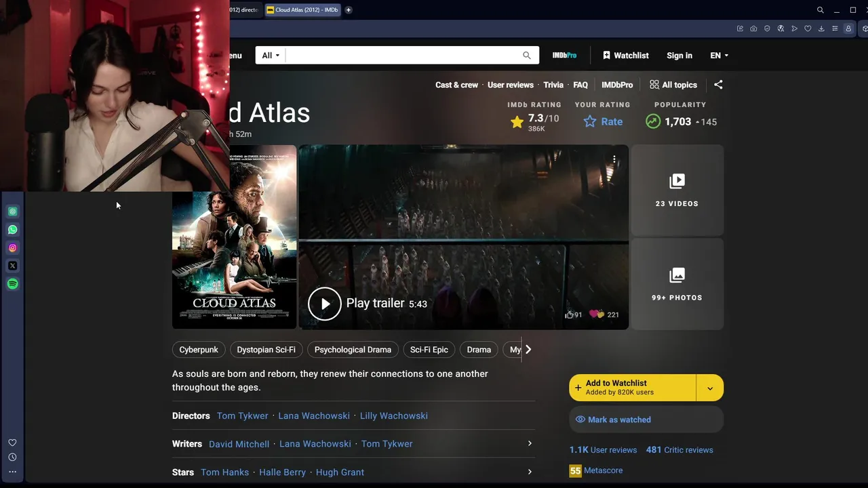Select the Psychological Drama genre chip
This screenshot has width=868, height=488.
pos(353,350)
